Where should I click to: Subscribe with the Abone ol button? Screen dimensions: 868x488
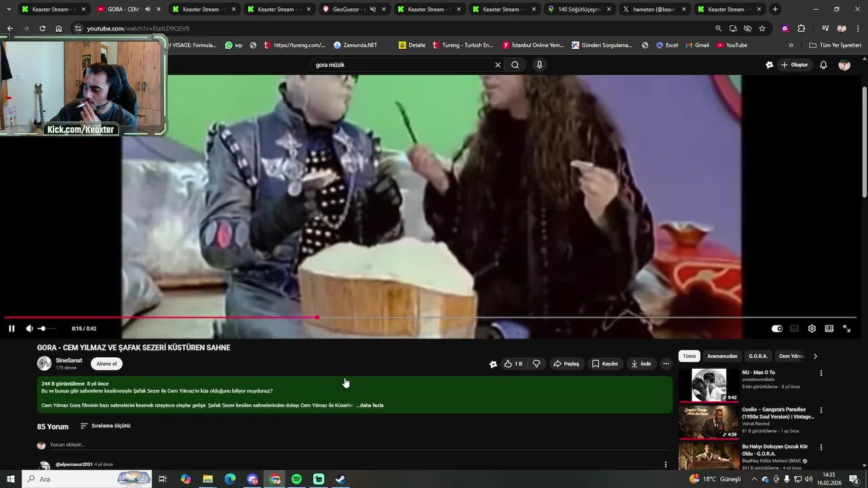click(x=106, y=364)
